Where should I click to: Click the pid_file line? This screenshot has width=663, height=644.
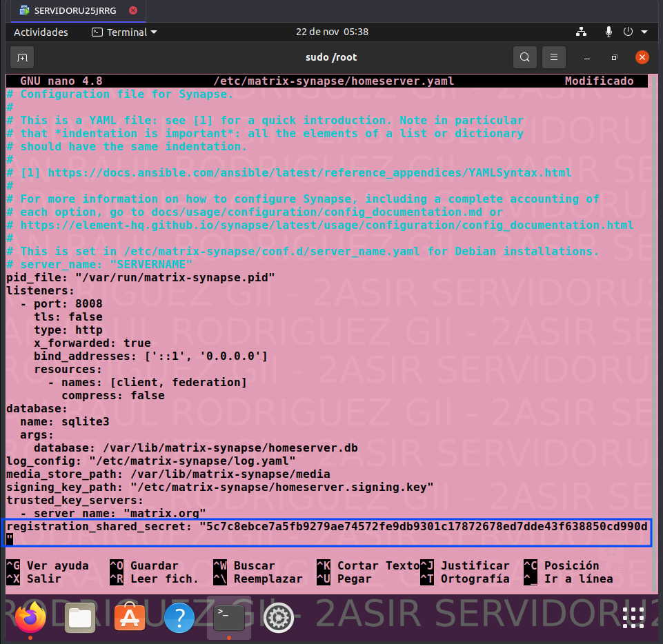(140, 278)
